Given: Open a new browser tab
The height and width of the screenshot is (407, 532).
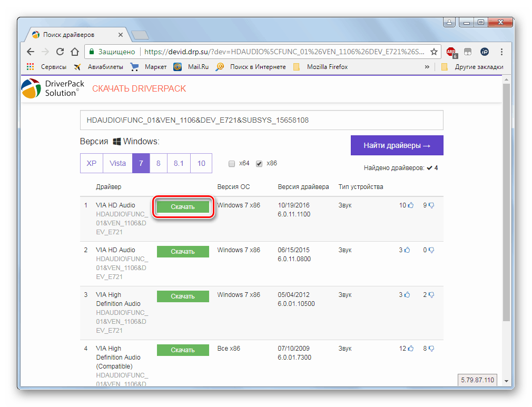Looking at the screenshot, I should click(140, 35).
